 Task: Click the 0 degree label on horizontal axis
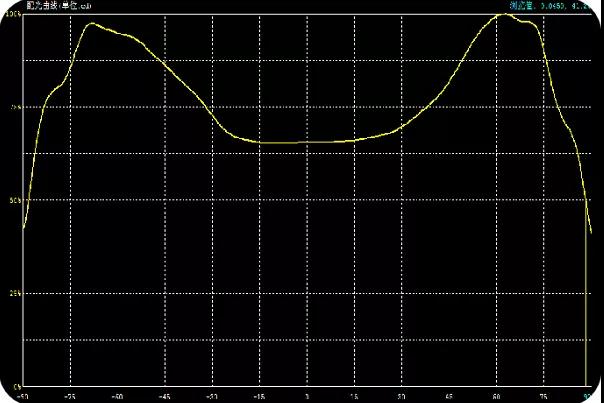306,395
